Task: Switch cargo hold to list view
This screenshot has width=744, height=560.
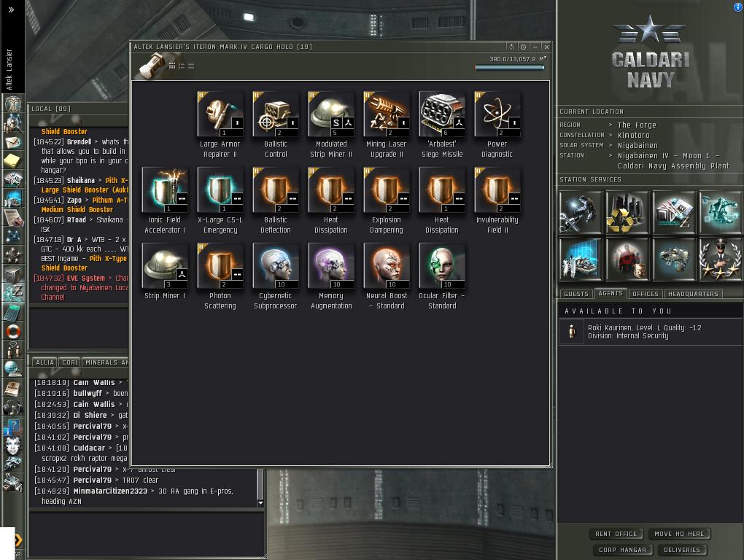Action: point(191,66)
